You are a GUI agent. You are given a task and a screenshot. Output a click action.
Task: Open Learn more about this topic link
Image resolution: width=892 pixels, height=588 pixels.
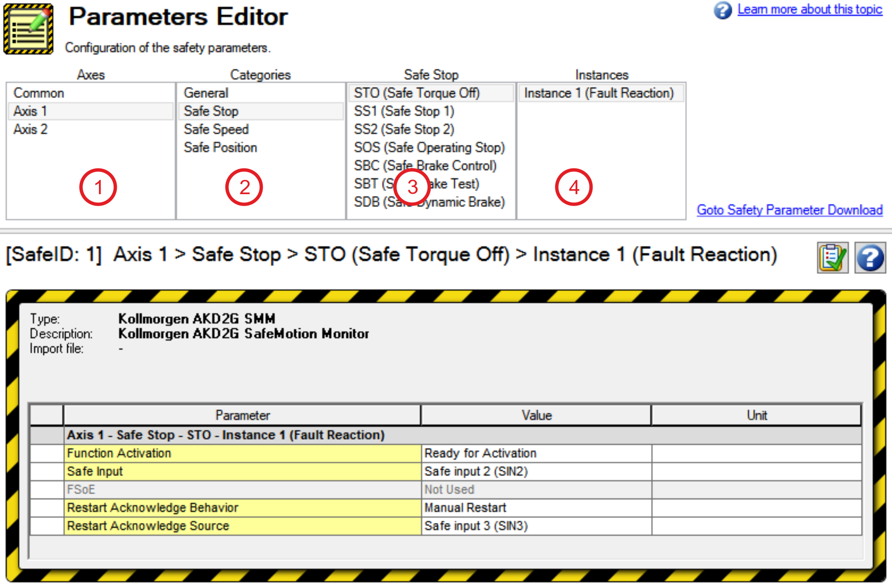810,9
